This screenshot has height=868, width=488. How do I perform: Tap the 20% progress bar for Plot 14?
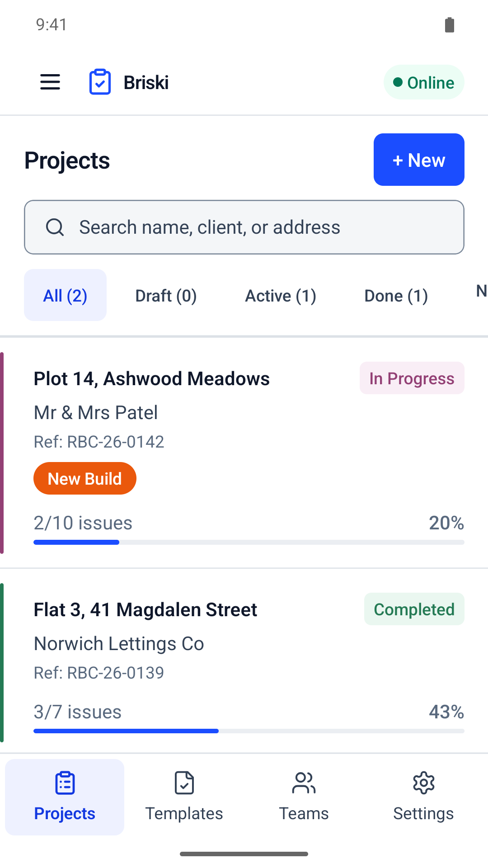point(249,542)
